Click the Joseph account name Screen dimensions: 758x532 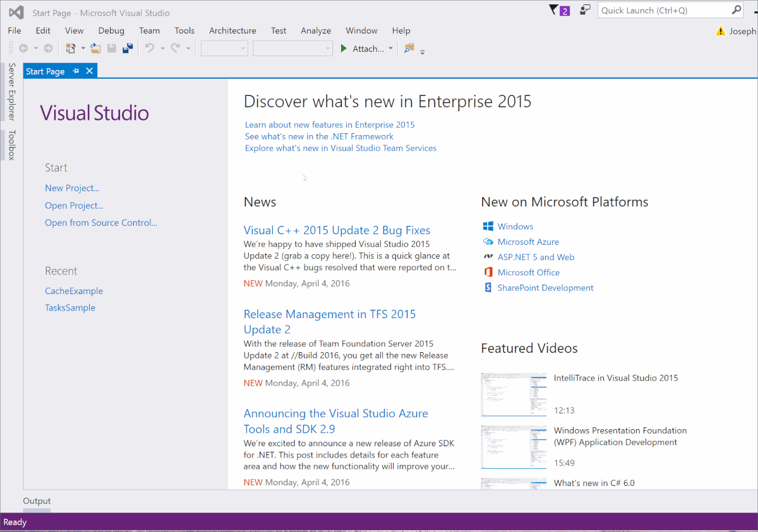coord(743,31)
